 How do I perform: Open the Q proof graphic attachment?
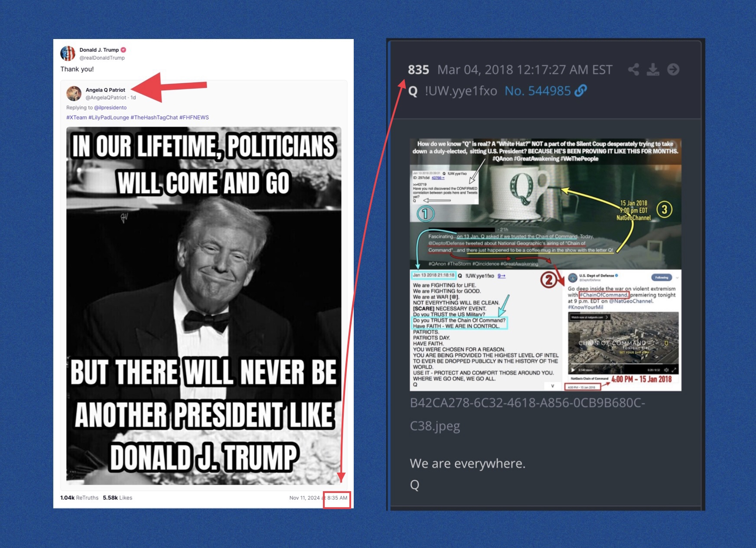(545, 264)
